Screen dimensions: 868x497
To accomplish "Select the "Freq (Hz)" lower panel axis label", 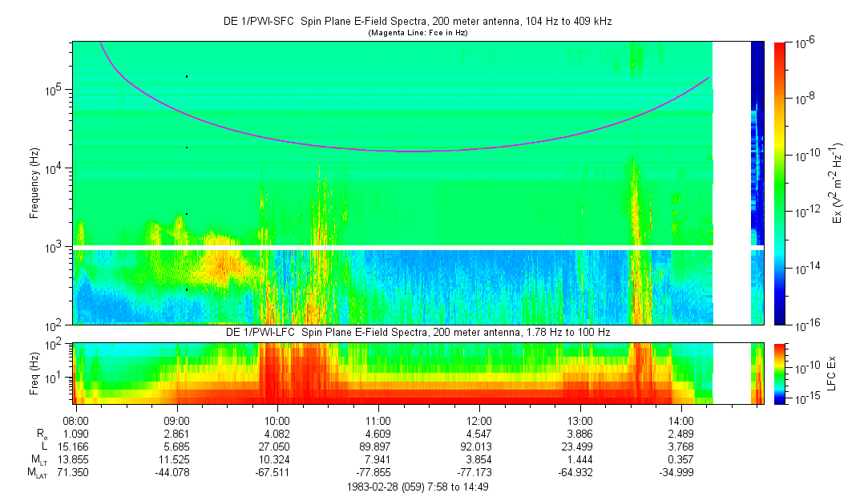I will click(34, 373).
